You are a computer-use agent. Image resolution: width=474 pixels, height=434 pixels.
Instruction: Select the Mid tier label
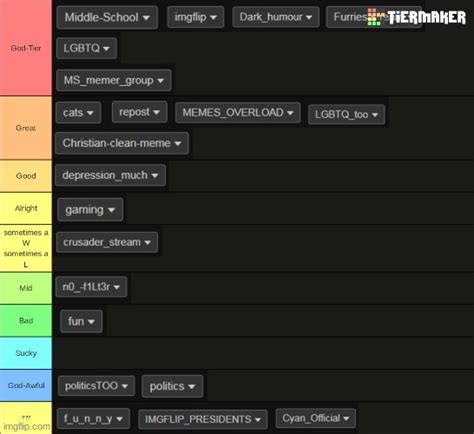point(26,288)
